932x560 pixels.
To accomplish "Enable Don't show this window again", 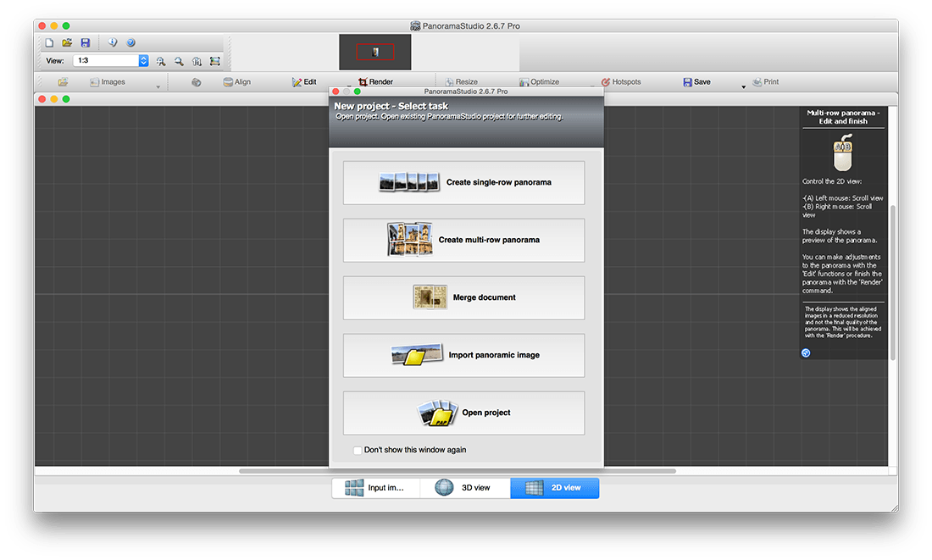I will pos(358,450).
